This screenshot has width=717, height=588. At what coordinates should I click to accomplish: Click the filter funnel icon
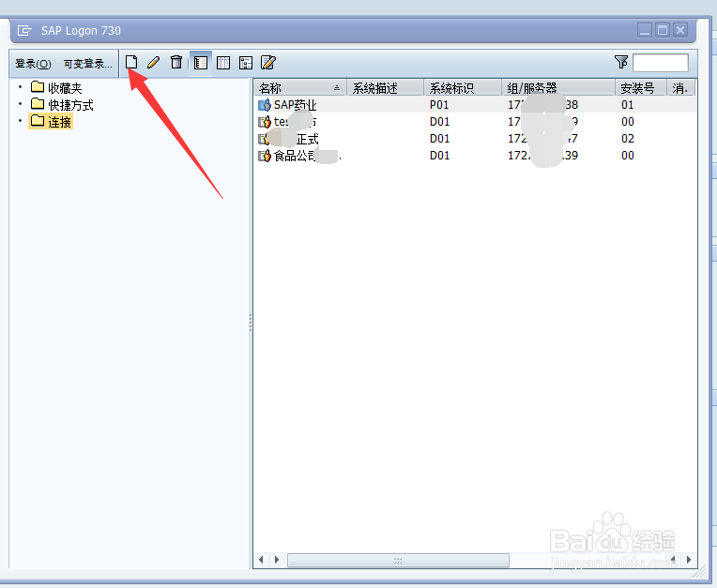621,62
